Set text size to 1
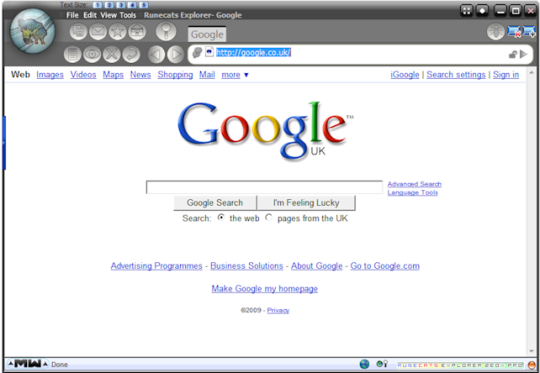This screenshot has height=373, width=540. coord(97,5)
